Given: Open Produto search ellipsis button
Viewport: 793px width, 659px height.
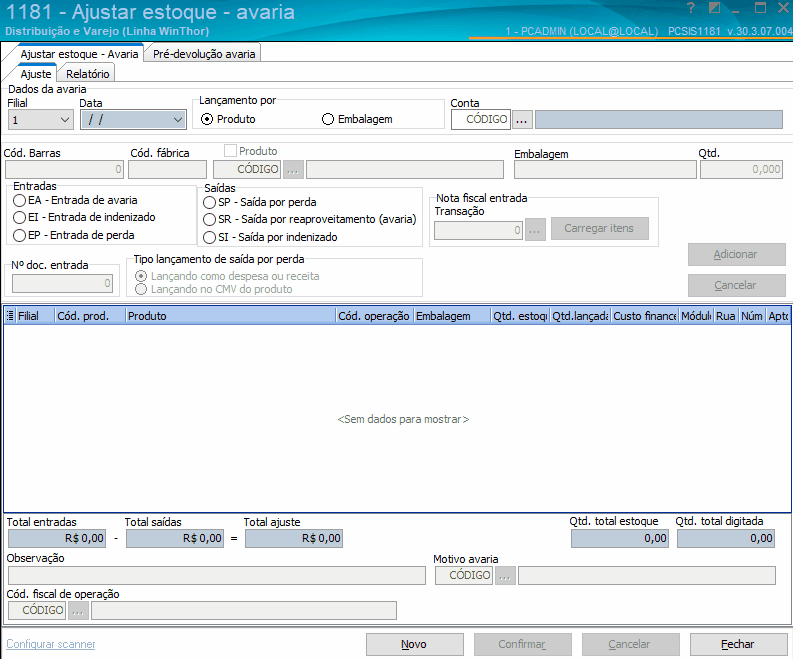Looking at the screenshot, I should pos(293,169).
